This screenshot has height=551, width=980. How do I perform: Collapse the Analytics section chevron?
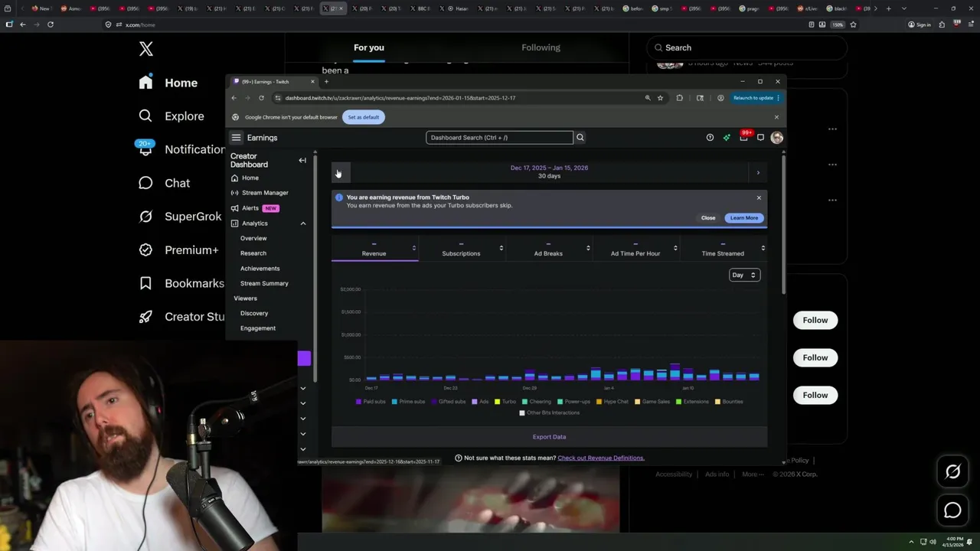click(x=302, y=223)
